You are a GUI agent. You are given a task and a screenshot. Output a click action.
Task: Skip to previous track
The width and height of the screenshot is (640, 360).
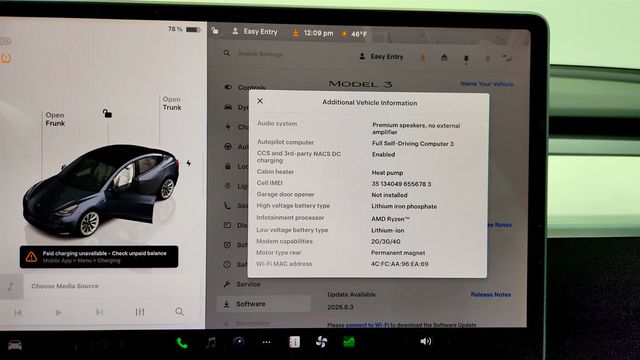tap(18, 313)
